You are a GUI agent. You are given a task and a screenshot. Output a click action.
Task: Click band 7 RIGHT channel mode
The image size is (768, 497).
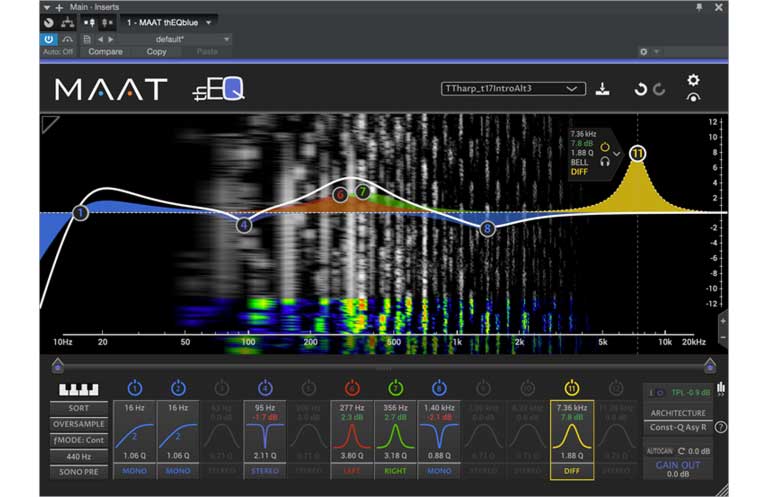396,471
